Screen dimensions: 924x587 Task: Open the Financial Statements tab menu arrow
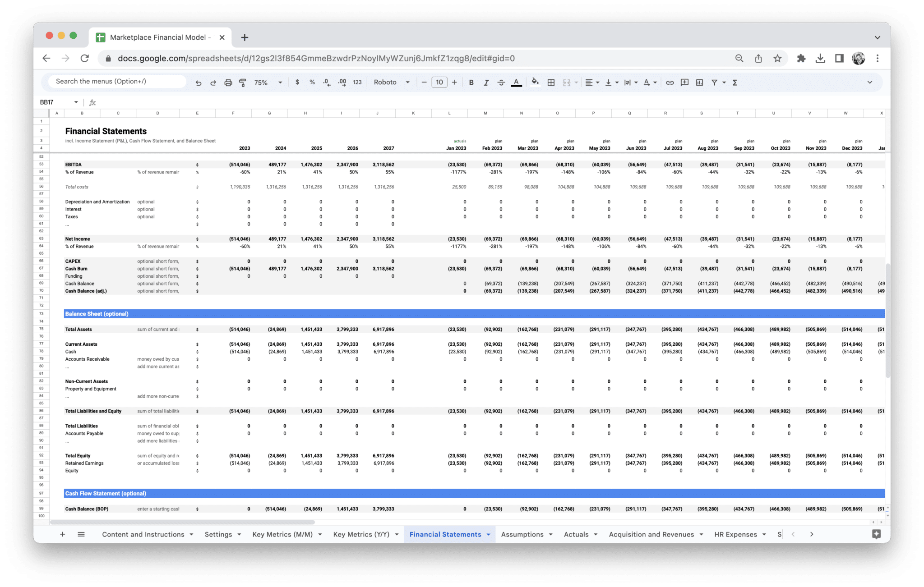pos(488,534)
